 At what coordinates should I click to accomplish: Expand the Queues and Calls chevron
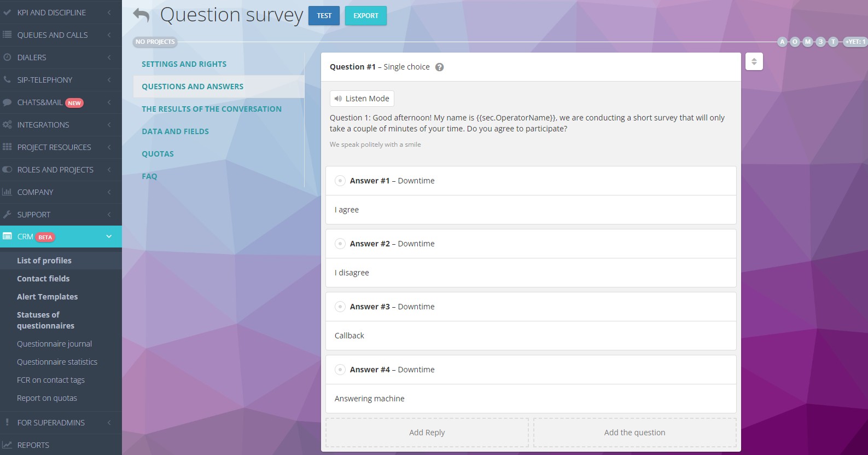point(109,35)
